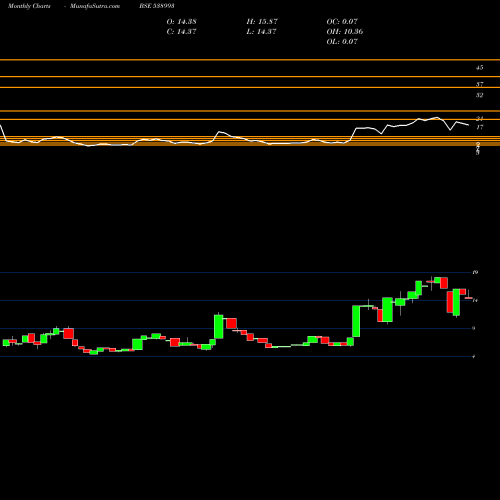Click the low value 'L: 14.37'
The width and height of the screenshot is (500, 500).
(261, 31)
